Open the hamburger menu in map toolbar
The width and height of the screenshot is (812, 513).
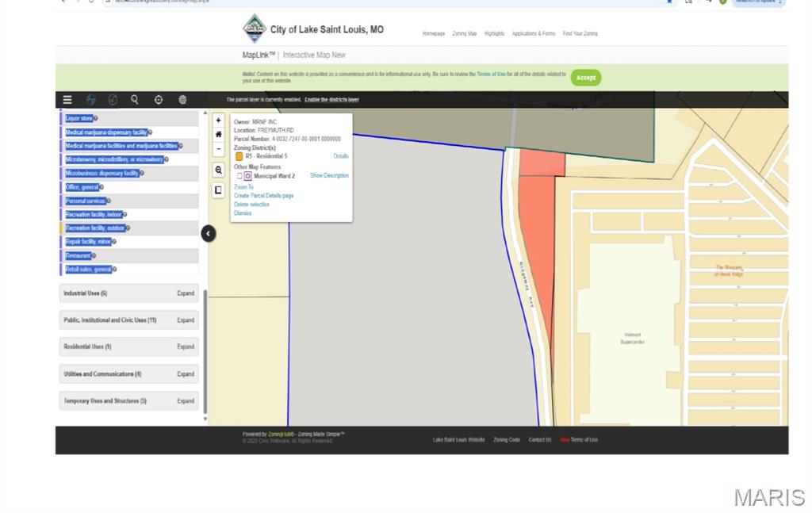pyautogui.click(x=67, y=100)
